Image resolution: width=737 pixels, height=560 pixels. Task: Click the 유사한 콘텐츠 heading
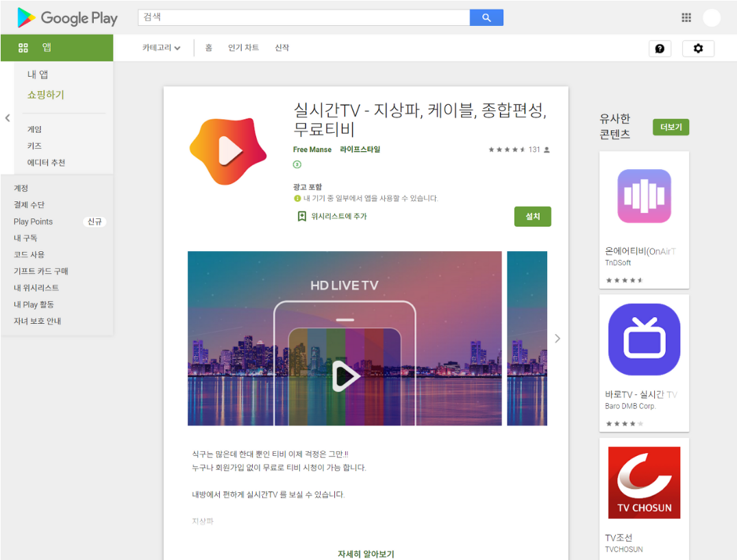pyautogui.click(x=615, y=127)
